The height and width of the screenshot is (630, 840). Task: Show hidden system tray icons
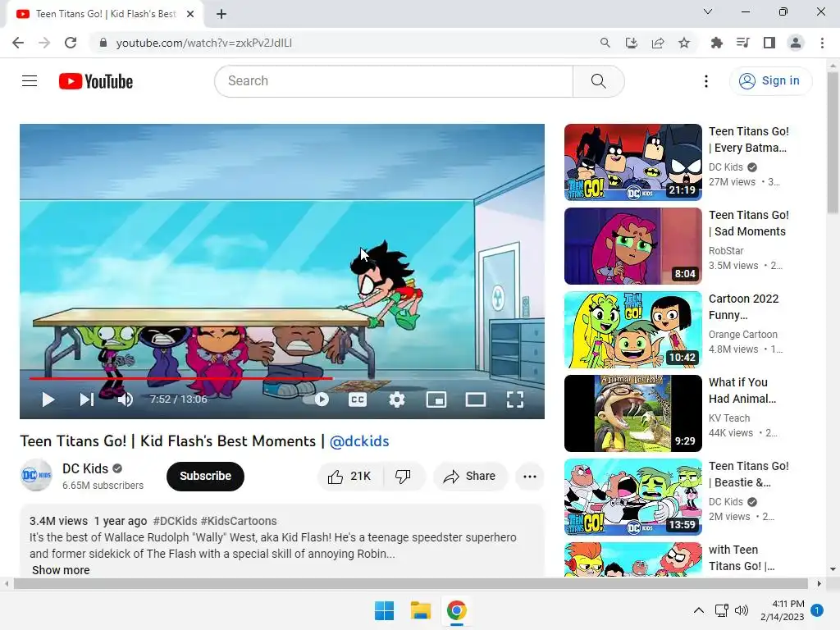699,610
